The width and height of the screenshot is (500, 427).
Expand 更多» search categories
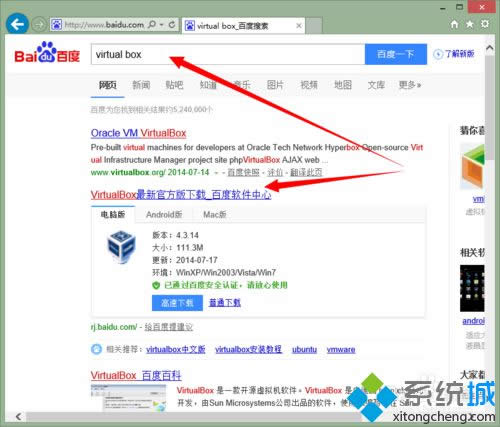410,85
